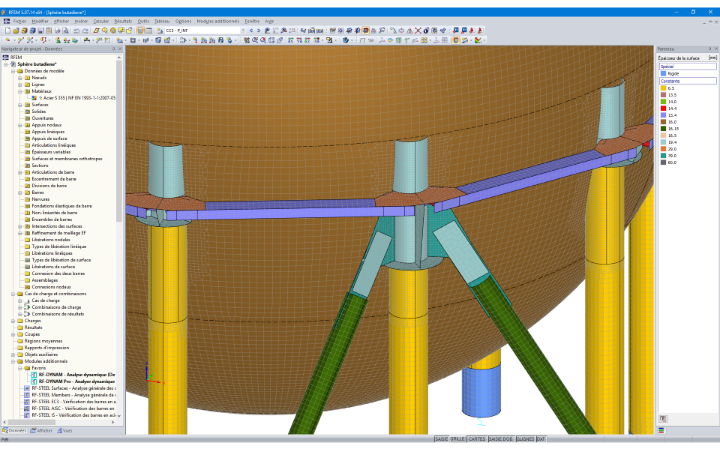Image resolution: width=720 pixels, height=450 pixels.
Task: Switch to the Données navigator tab
Action: (x=14, y=431)
